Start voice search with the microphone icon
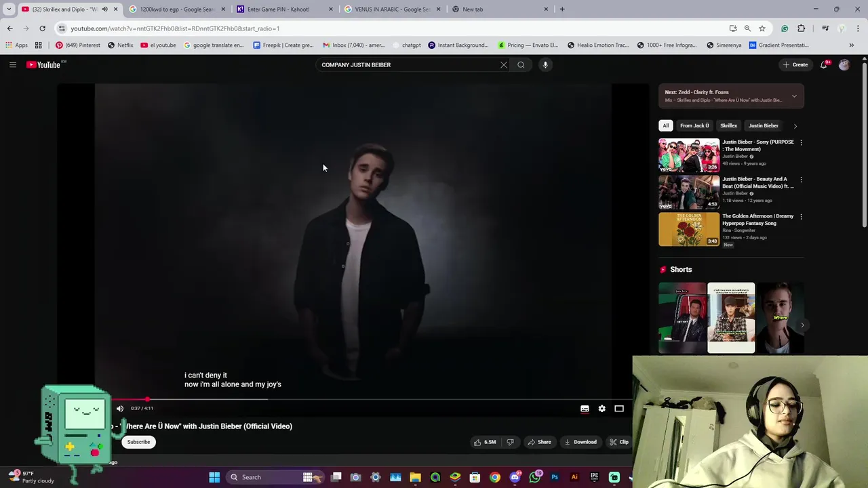 545,65
